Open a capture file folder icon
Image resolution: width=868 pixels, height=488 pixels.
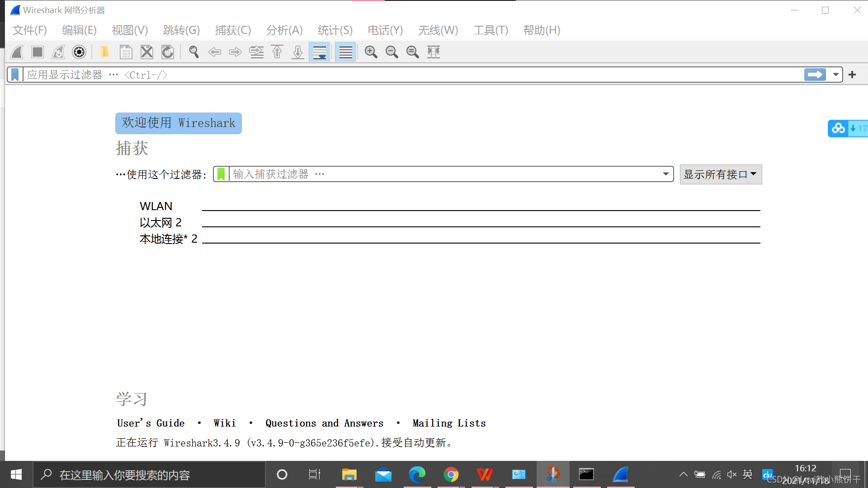point(104,52)
